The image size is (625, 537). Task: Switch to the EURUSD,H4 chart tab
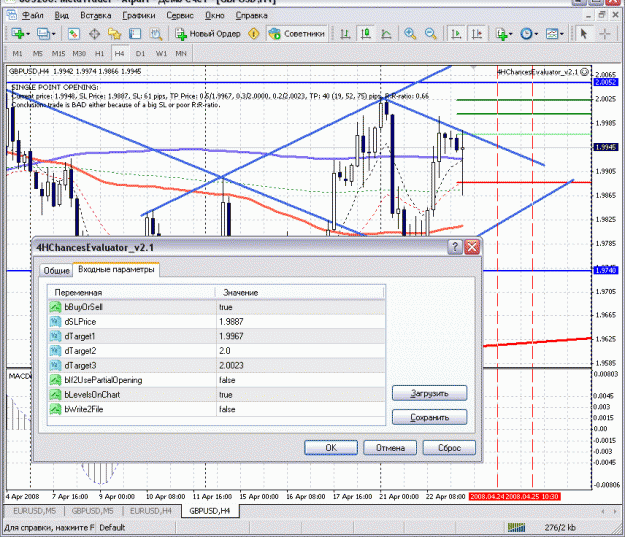[151, 511]
